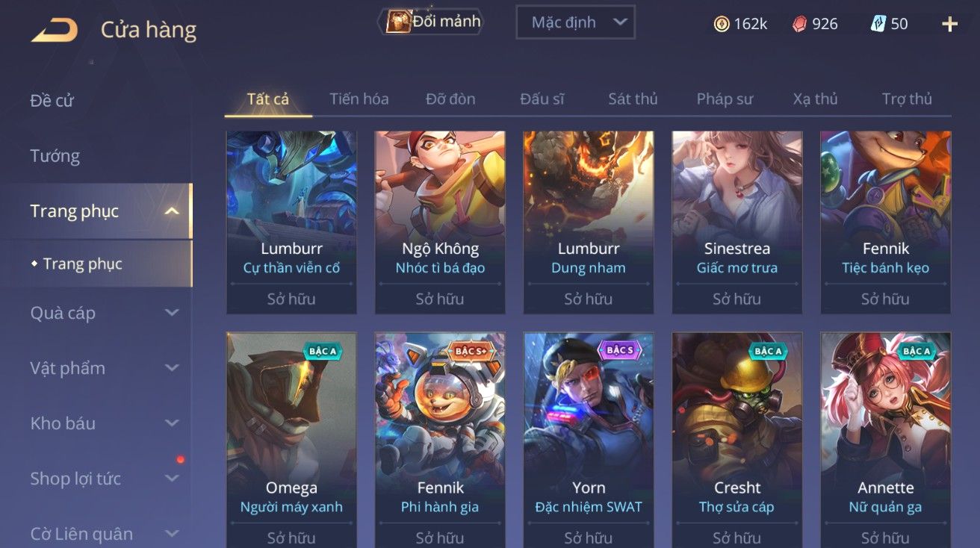Click Bậc S+ badge on Fennik Phi hành gia
Viewport: 980px width, 548px height.
pyautogui.click(x=470, y=350)
